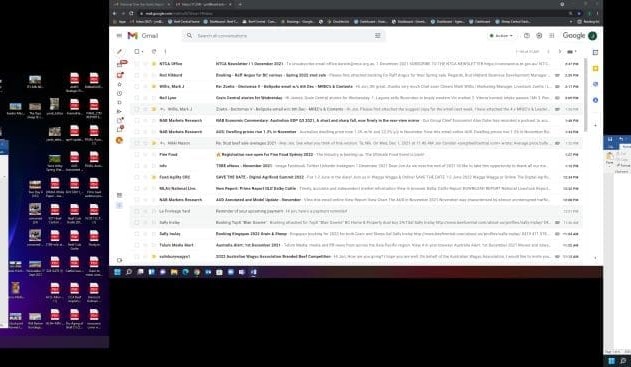The height and width of the screenshot is (367, 631).
Task: Open a new Chrome tab with plus button
Action: (x=240, y=4)
